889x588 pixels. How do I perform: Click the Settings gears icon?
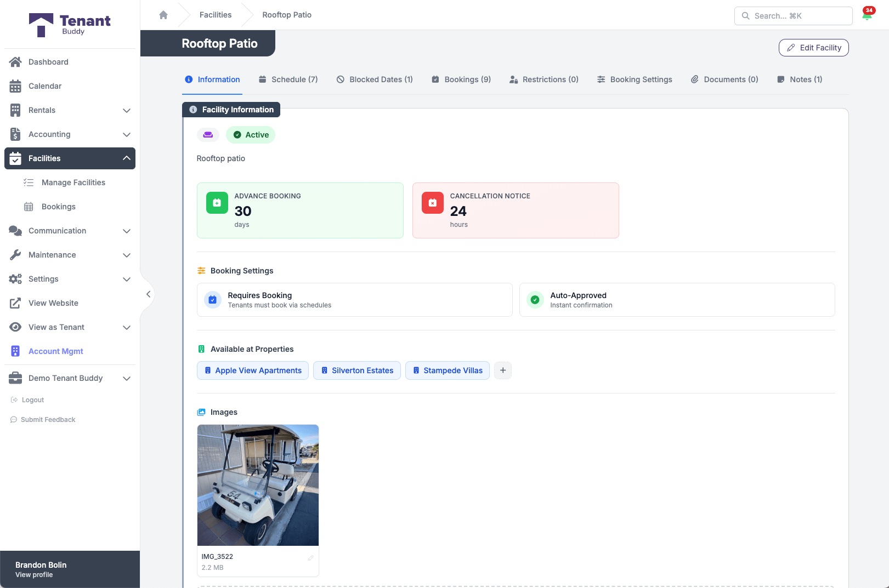(15, 279)
